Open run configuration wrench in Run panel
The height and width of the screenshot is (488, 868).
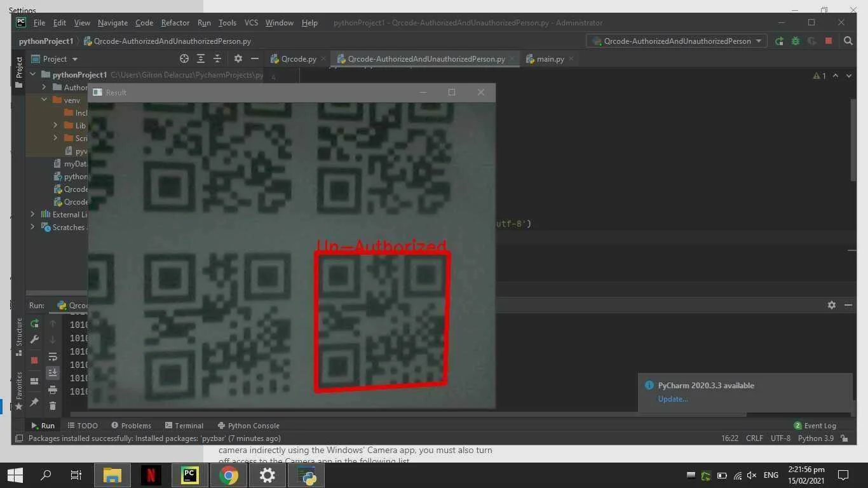pyautogui.click(x=34, y=339)
